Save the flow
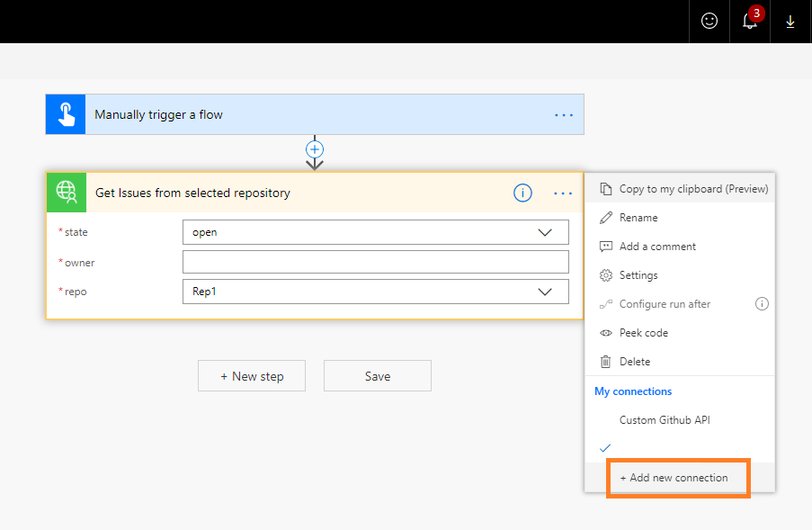 [x=378, y=376]
